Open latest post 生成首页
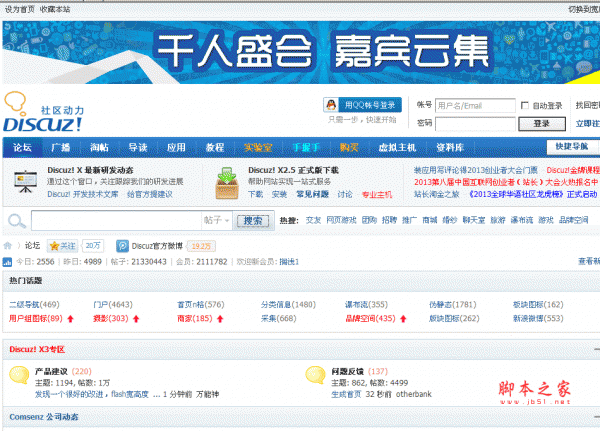This screenshot has width=600, height=431. click(x=346, y=394)
